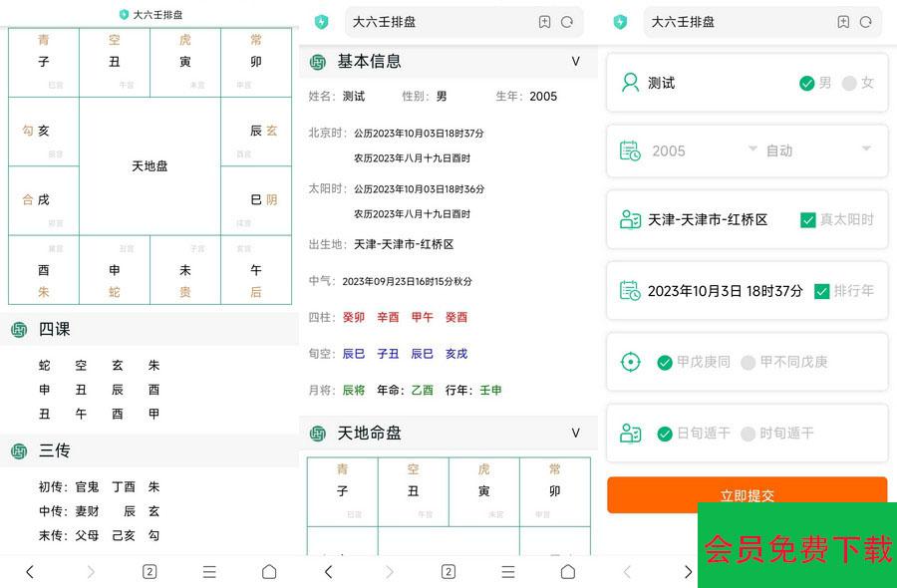
Task: Click the location icon beside 天津-天津市-红桥区
Action: (x=631, y=219)
